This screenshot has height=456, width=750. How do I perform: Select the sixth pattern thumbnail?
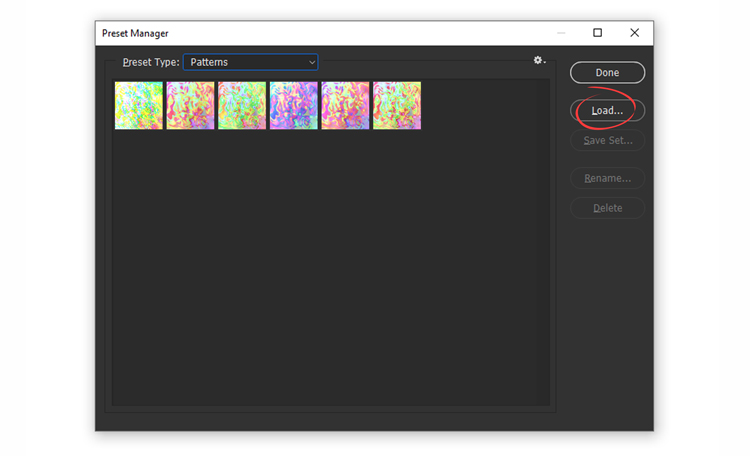(x=397, y=105)
